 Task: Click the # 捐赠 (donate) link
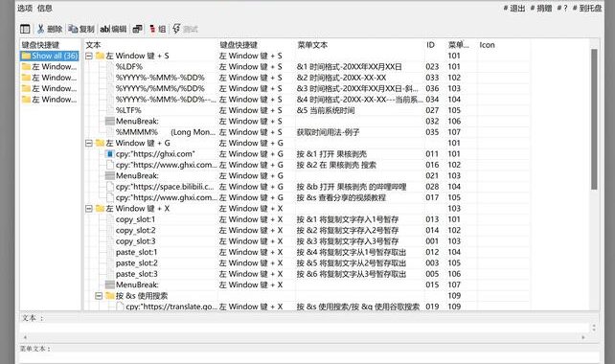tap(541, 8)
